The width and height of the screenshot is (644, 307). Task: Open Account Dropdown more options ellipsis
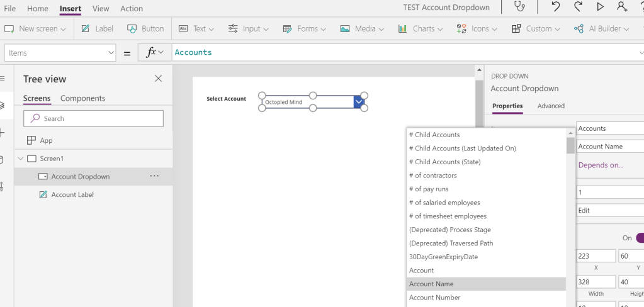154,177
